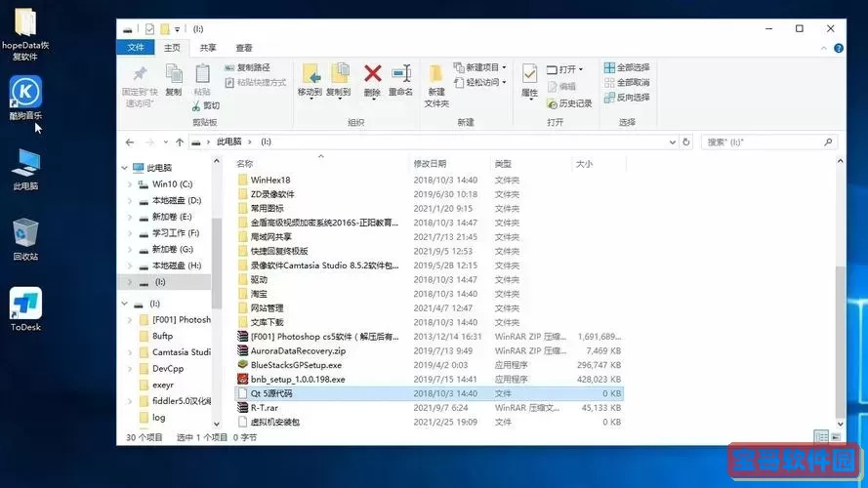The image size is (868, 488).
Task: Click the file list vertical scrollbar
Action: point(840,342)
